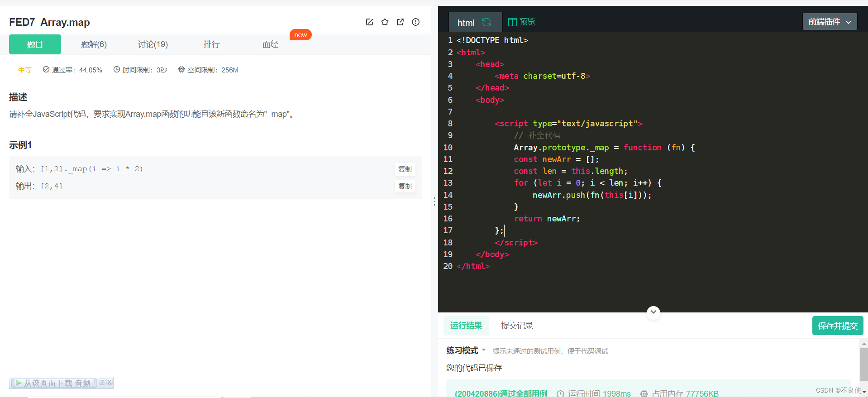
Task: Click code line 'newArr.push(fn(this[i]));'
Action: click(x=592, y=195)
